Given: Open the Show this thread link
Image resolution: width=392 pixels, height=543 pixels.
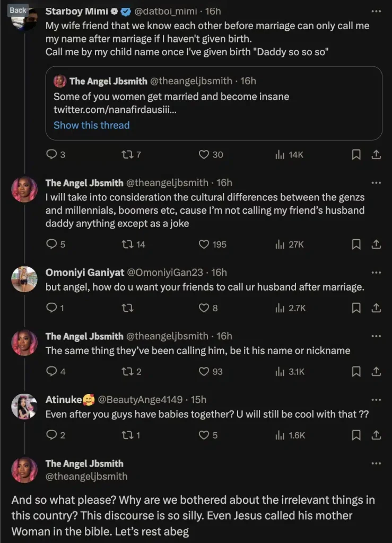Looking at the screenshot, I should coord(91,125).
